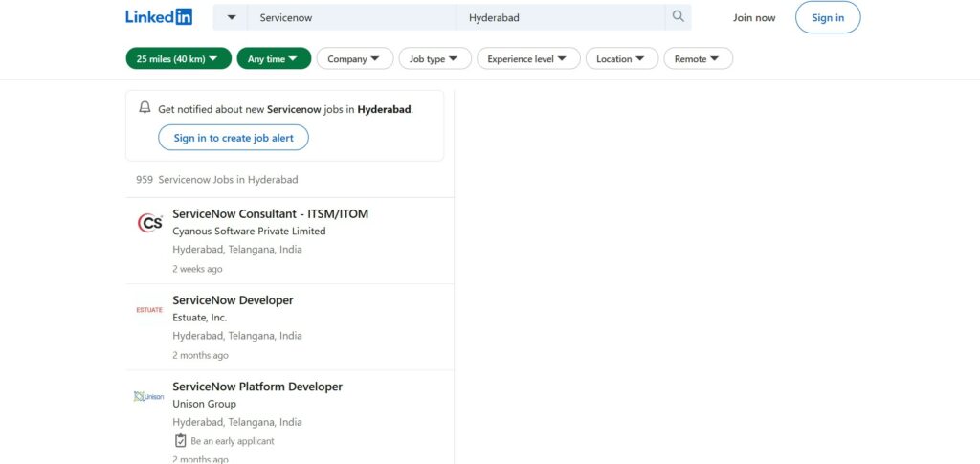
Task: Click the Unison Group company logo
Action: [x=149, y=396]
